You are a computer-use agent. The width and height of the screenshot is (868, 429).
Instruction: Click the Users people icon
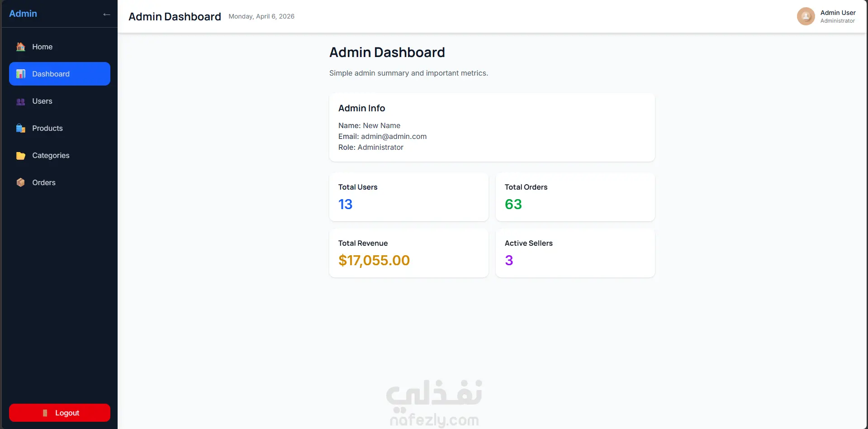pos(21,101)
